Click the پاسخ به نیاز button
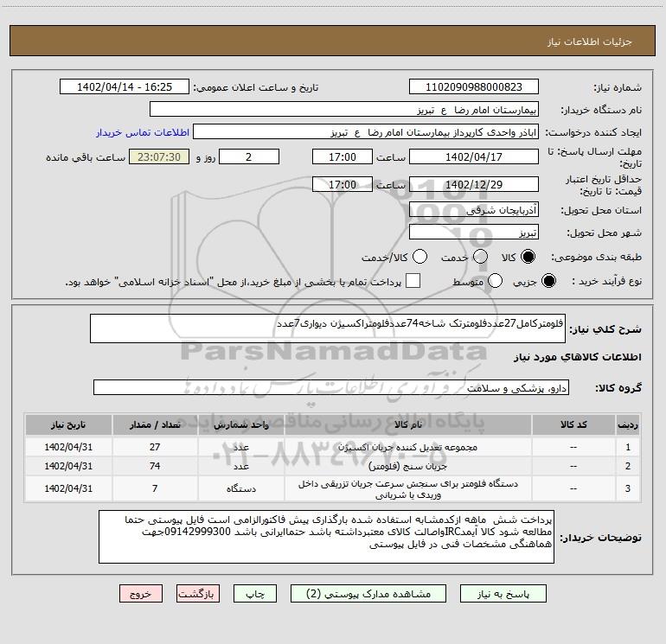 [x=503, y=594]
